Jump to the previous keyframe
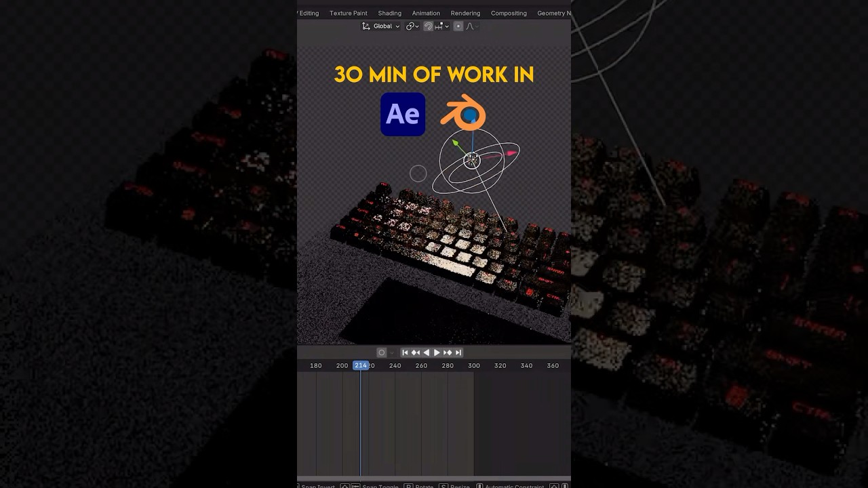This screenshot has height=488, width=868. (416, 352)
